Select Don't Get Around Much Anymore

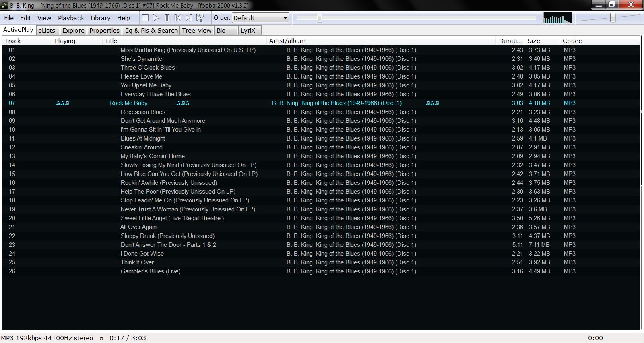tap(320, 121)
